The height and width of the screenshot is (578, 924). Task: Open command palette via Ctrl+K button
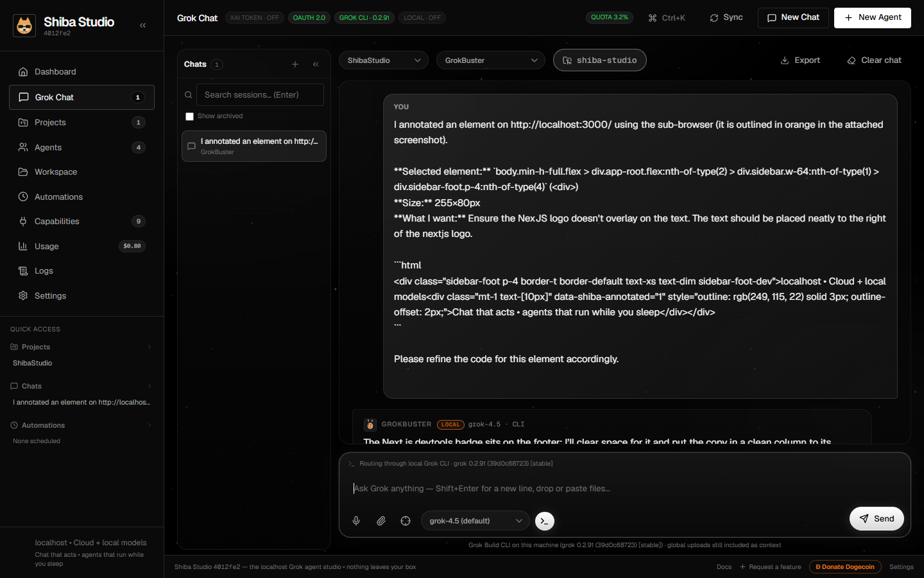(667, 18)
